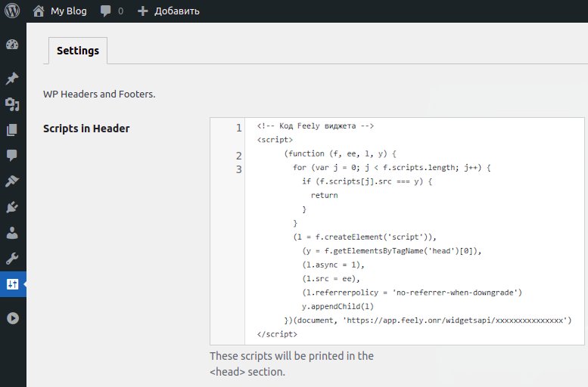The height and width of the screenshot is (387, 588).
Task: Open Plugins plug icon in sidebar
Action: pos(12,207)
